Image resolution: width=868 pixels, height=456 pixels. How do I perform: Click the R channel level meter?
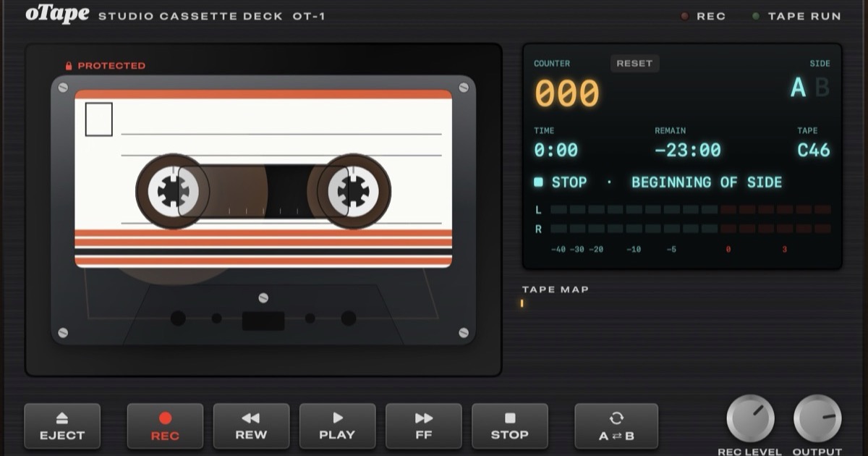pos(691,229)
